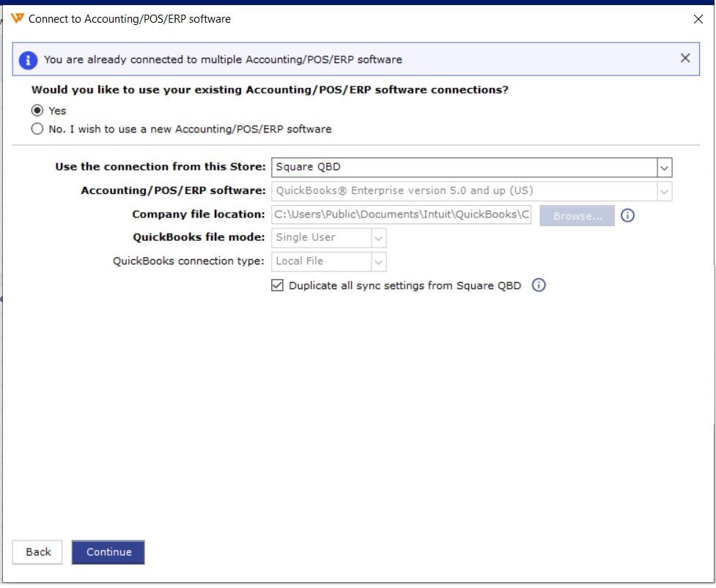
Task: Close the Connect to Accounting dialog
Action: click(x=698, y=19)
